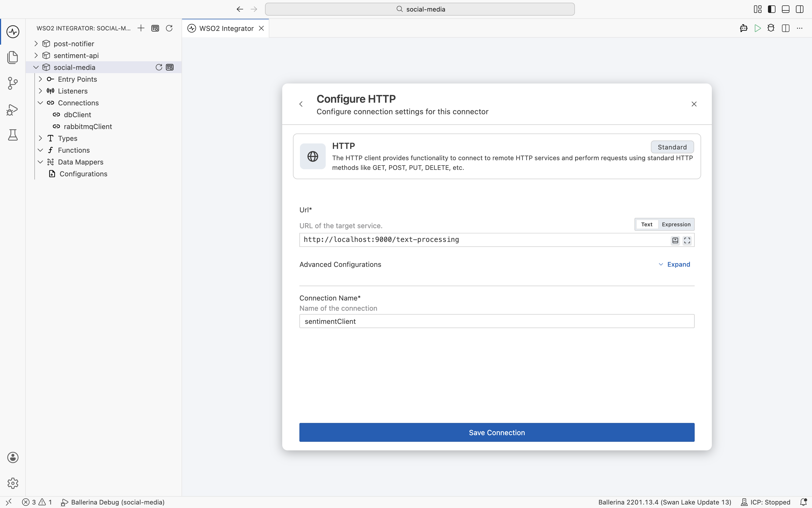Screen dimensions: 812x508
Task: Toggle the bottom panel layout icon
Action: (785, 9)
